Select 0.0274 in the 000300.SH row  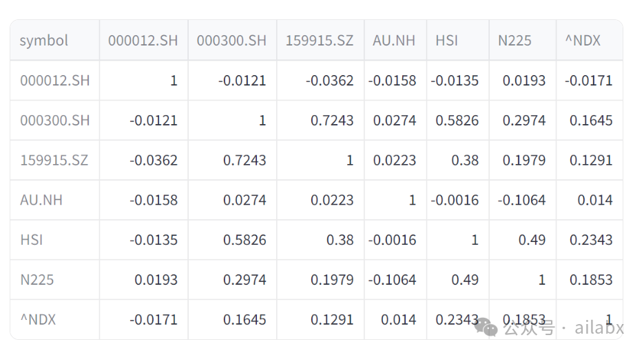[x=395, y=121]
